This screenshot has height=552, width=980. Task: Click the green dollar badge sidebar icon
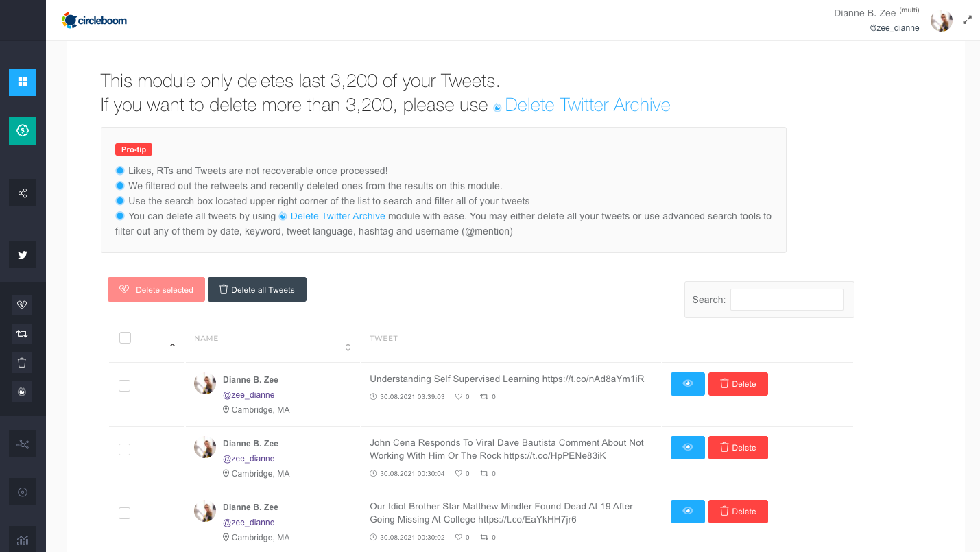click(x=23, y=130)
